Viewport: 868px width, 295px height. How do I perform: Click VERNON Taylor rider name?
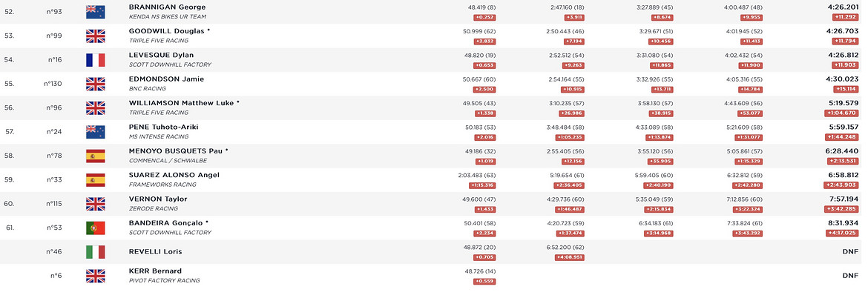click(158, 199)
